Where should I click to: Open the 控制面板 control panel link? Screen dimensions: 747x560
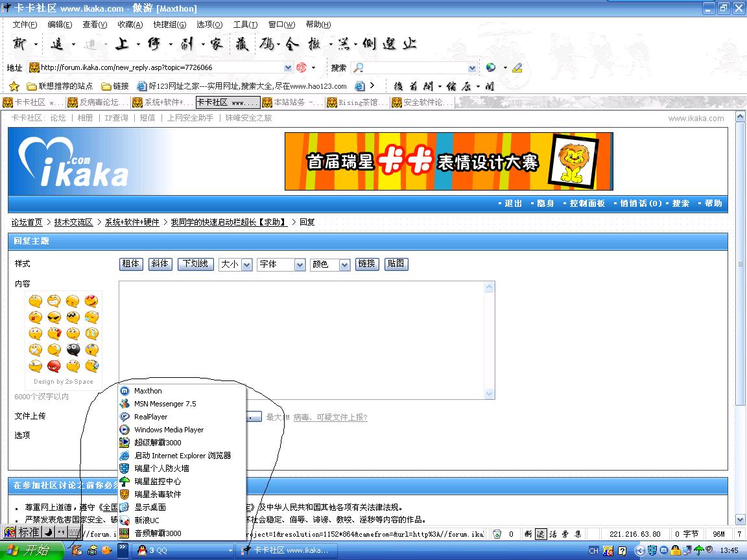tap(587, 204)
